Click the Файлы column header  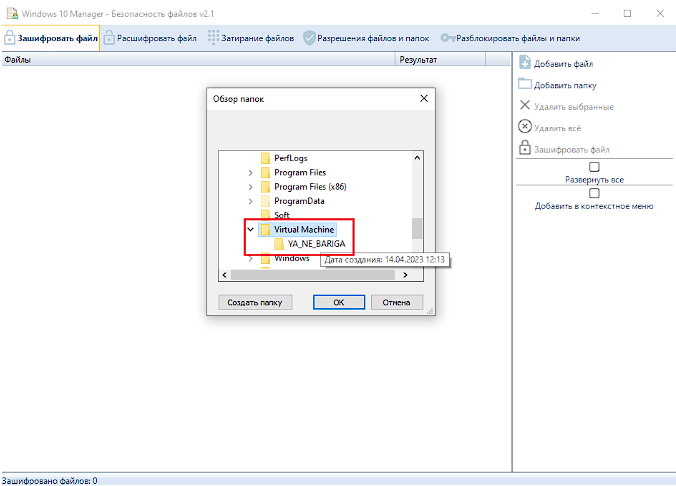(198, 60)
